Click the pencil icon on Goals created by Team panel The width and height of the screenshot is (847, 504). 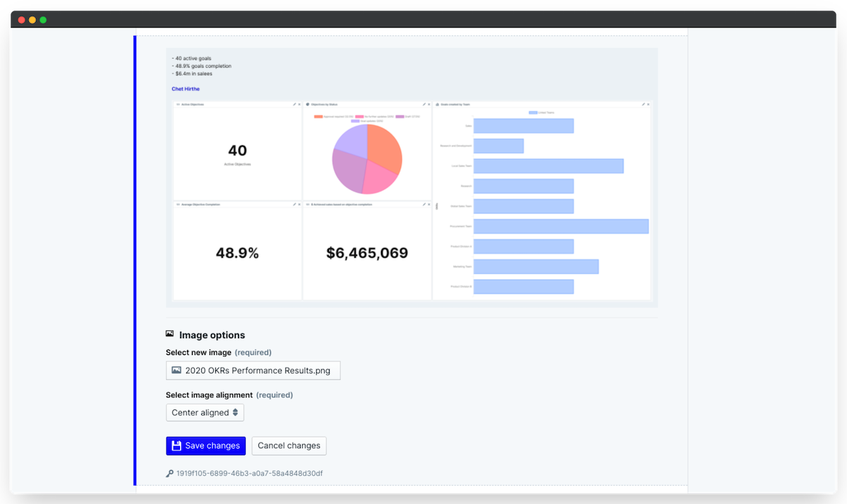click(x=643, y=104)
